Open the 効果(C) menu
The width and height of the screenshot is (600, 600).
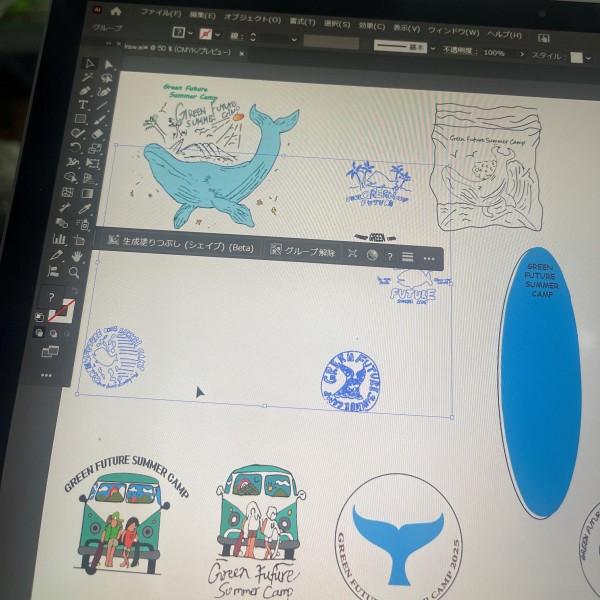pyautogui.click(x=372, y=26)
